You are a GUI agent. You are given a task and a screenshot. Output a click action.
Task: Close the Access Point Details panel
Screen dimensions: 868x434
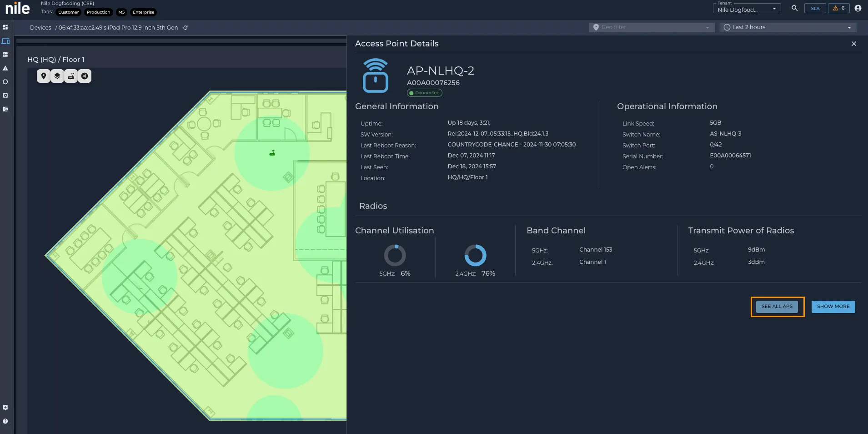tap(854, 44)
